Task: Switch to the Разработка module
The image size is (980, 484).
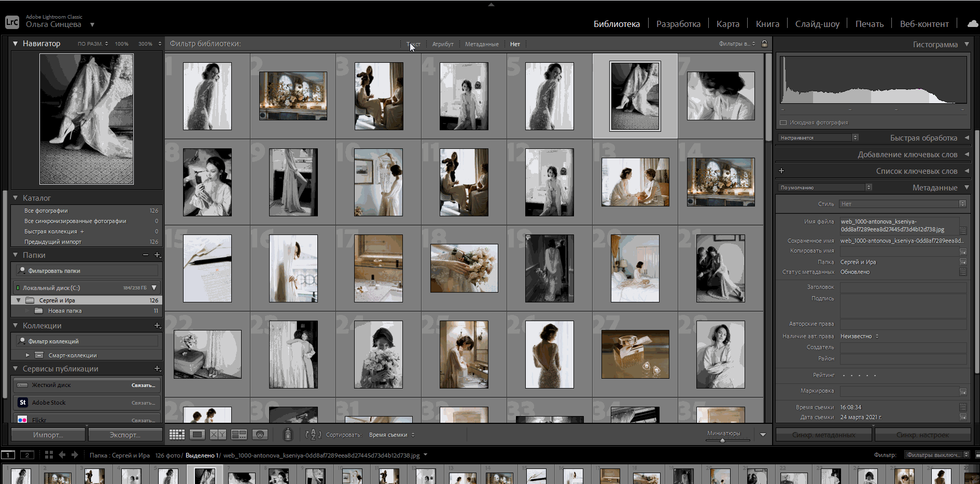Action: [678, 23]
